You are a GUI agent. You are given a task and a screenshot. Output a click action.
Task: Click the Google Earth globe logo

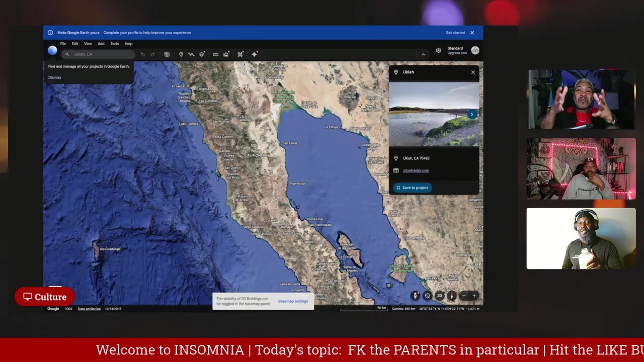[x=52, y=51]
